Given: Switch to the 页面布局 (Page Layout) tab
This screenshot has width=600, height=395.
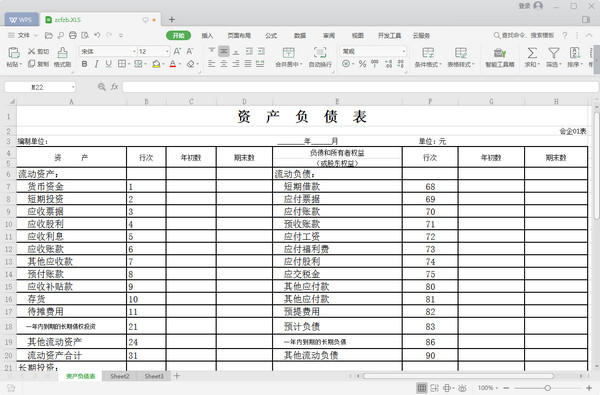Looking at the screenshot, I should click(x=239, y=36).
